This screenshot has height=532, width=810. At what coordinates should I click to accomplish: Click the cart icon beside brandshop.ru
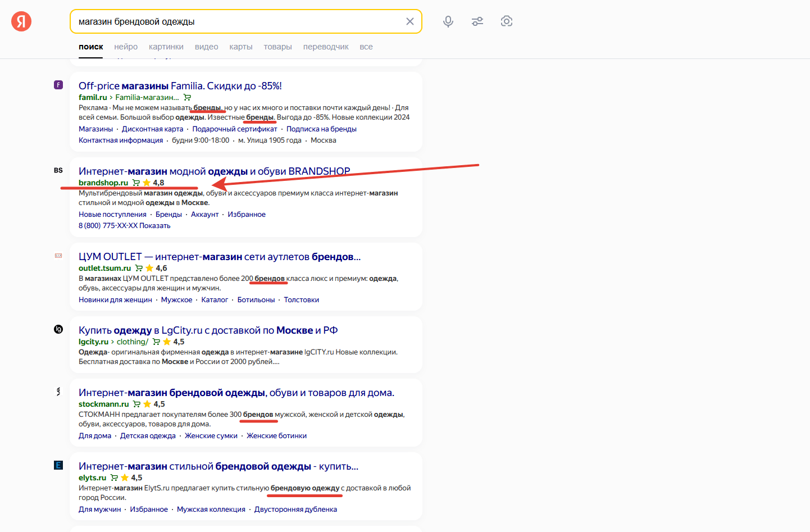136,183
